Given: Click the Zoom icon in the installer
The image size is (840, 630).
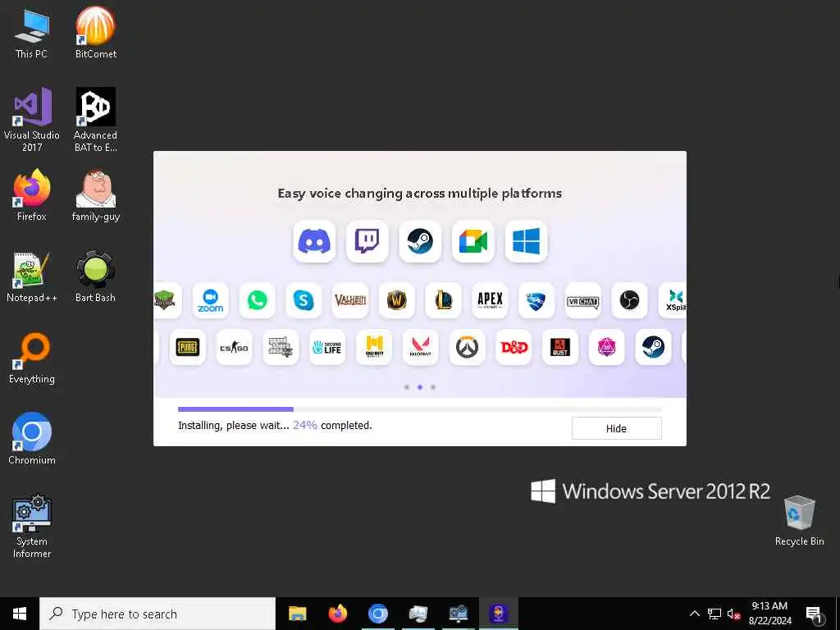Looking at the screenshot, I should pyautogui.click(x=211, y=300).
